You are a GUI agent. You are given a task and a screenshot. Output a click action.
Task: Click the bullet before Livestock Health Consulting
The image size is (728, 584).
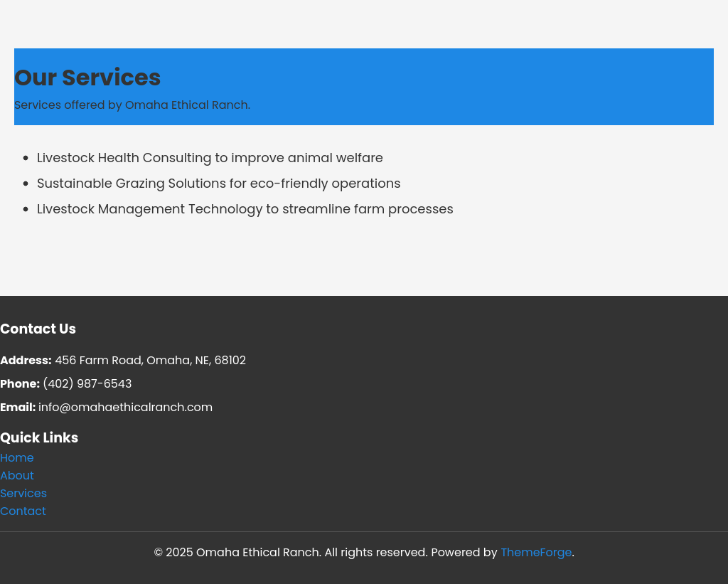(26, 159)
